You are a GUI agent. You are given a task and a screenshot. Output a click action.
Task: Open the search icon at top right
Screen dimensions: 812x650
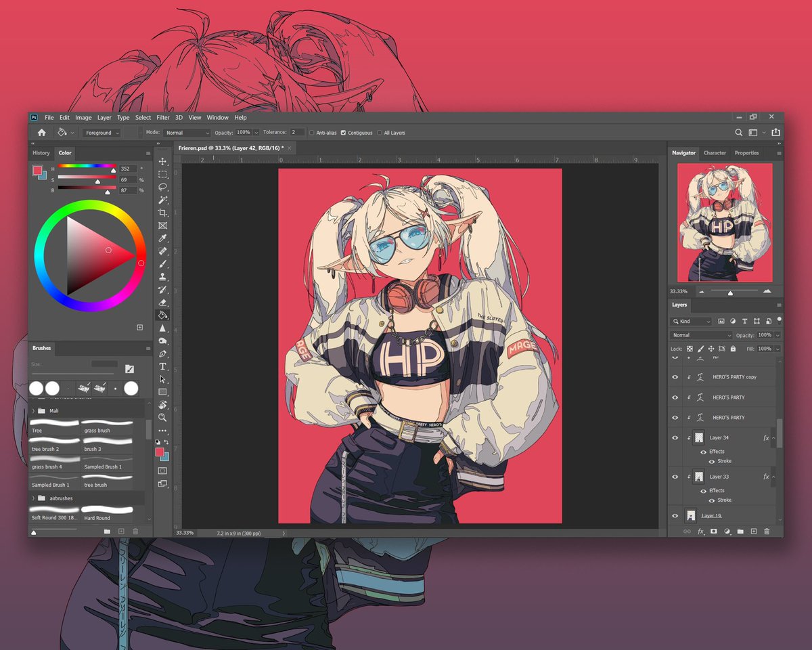739,133
